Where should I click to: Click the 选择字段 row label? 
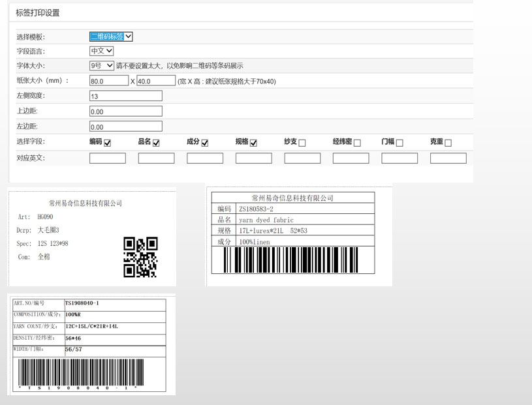[x=31, y=142]
